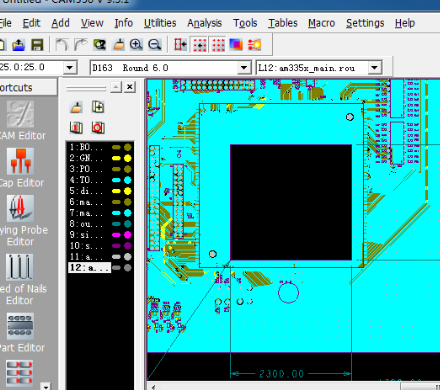
Task: Click the Undo arrow icon
Action: click(x=62, y=44)
